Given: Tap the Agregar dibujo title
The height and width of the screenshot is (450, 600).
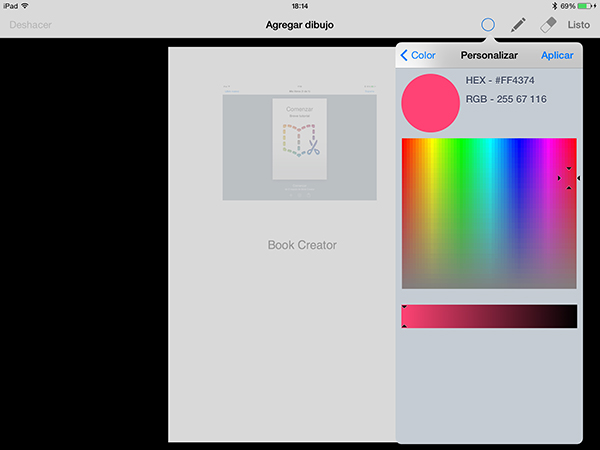Looking at the screenshot, I should [300, 25].
